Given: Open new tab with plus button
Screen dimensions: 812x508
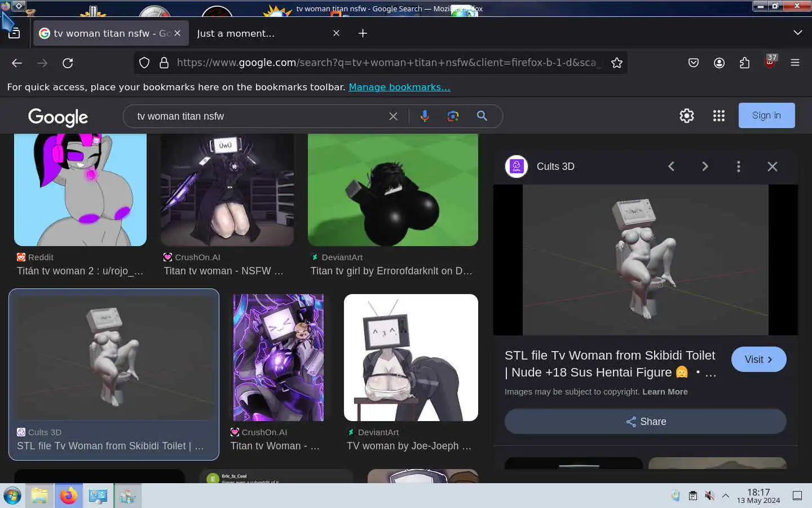Looking at the screenshot, I should point(363,33).
